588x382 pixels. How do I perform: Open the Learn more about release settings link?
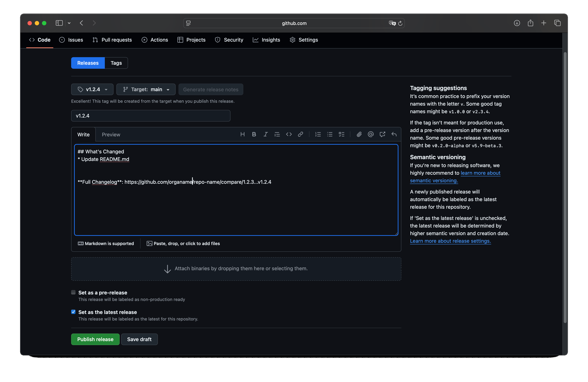450,241
